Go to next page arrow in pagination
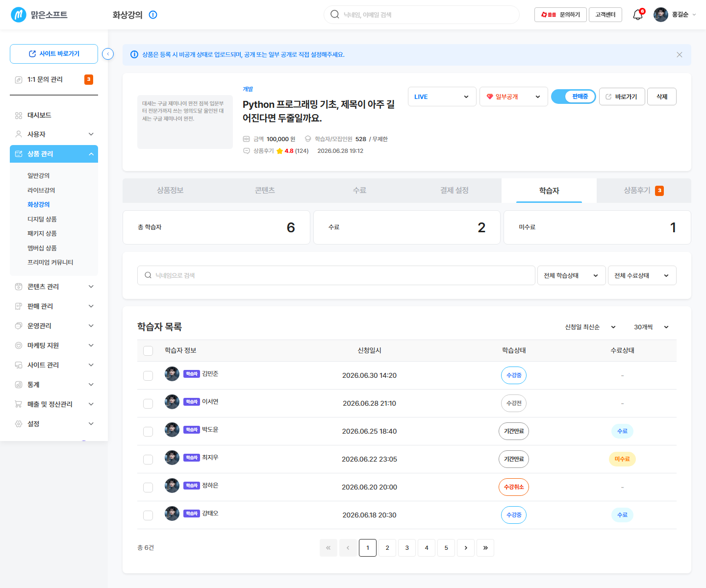 pyautogui.click(x=466, y=548)
